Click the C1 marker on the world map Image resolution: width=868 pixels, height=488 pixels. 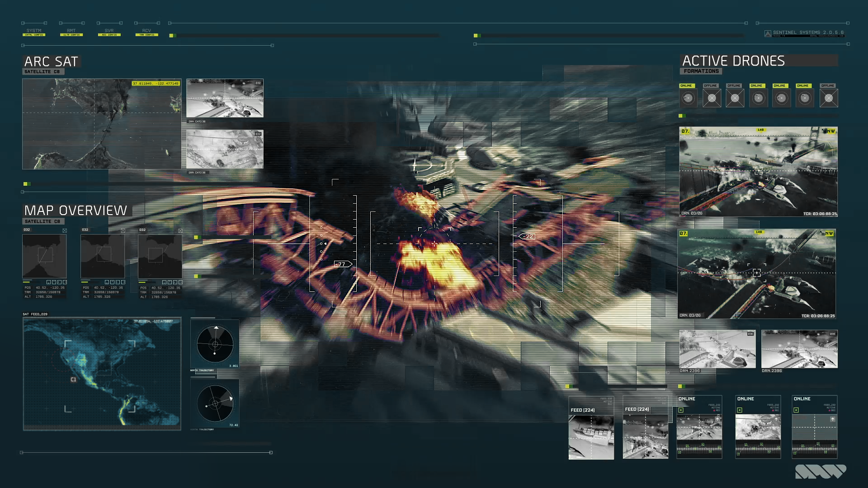[73, 380]
